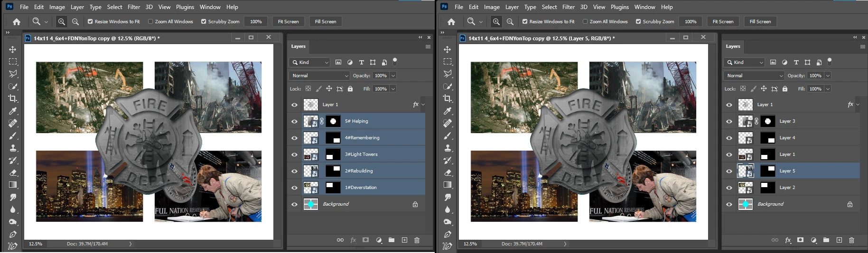Select the Move tool in right window
This screenshot has height=253, width=868.
(x=448, y=49)
